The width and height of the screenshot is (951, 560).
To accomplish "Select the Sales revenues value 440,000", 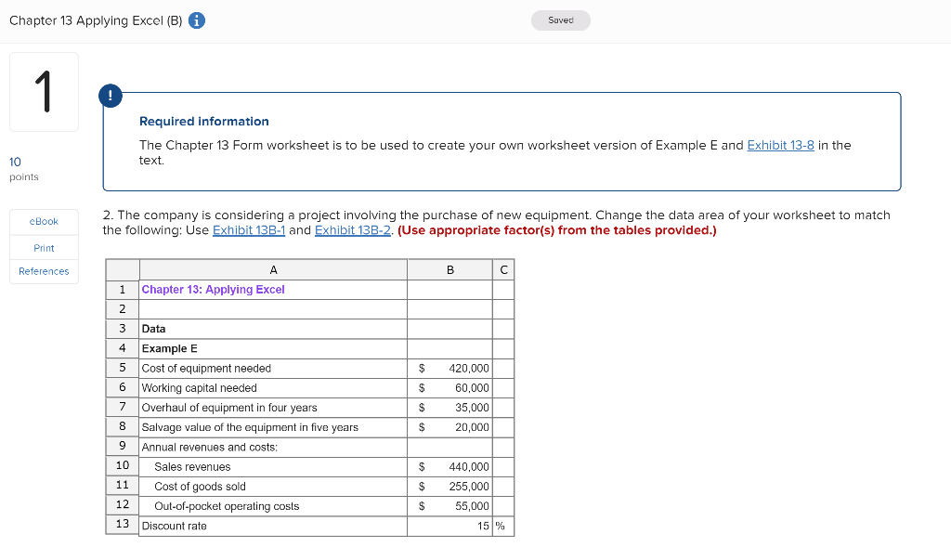I will [x=450, y=466].
